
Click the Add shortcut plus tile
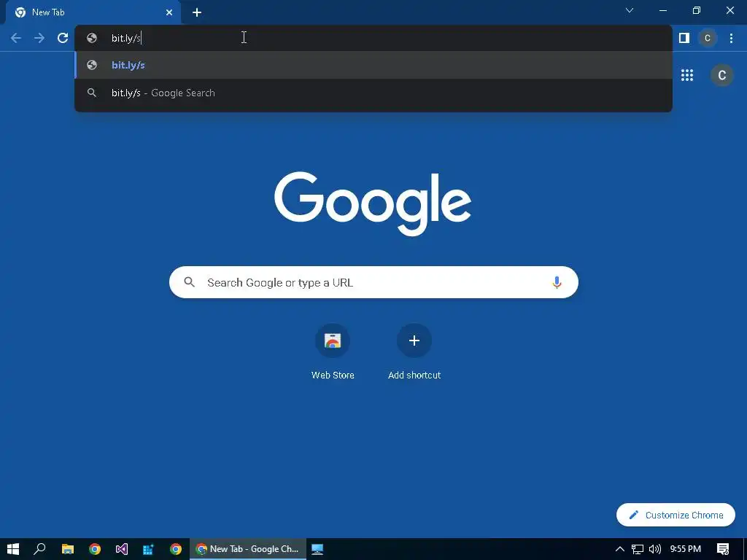point(414,341)
